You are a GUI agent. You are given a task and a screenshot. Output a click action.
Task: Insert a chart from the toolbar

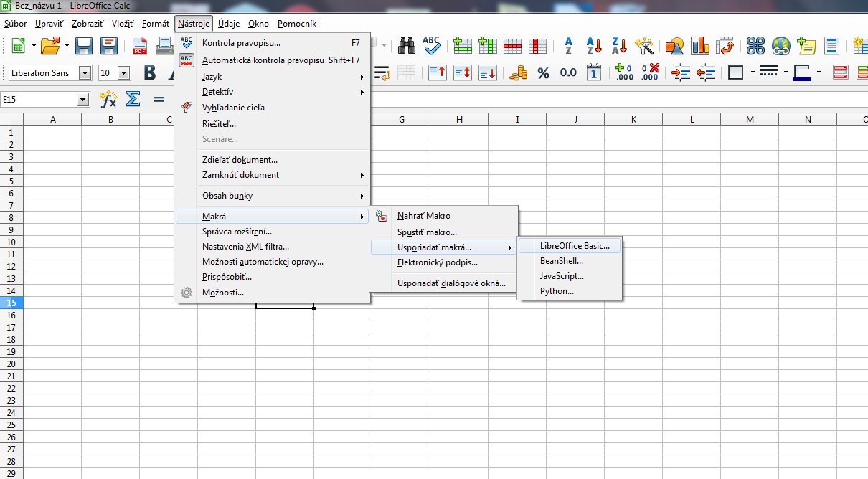(699, 47)
